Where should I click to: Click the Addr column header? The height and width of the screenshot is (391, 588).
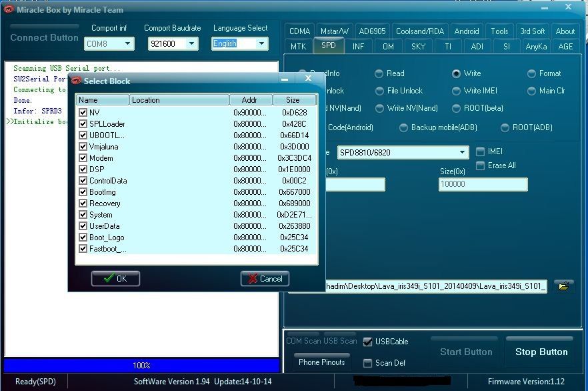251,100
